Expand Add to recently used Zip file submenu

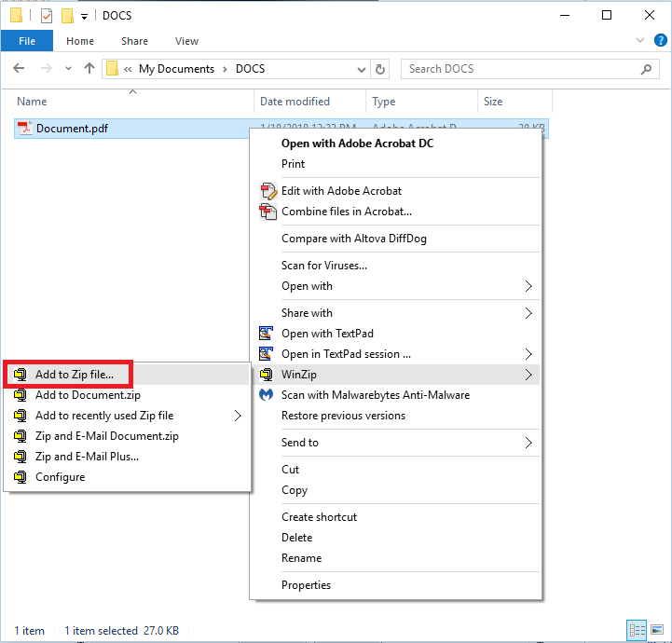point(238,416)
